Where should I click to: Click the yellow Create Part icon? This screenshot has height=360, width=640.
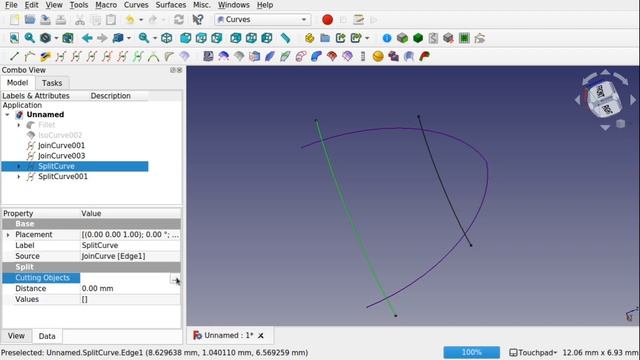click(309, 38)
